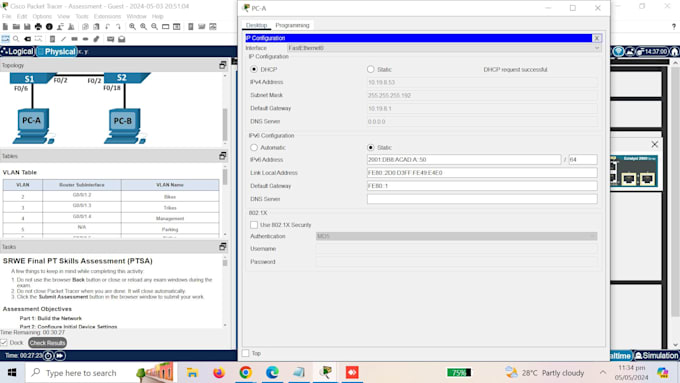
Task: Click the Inspect magnifier tool icon
Action: [x=16, y=39]
